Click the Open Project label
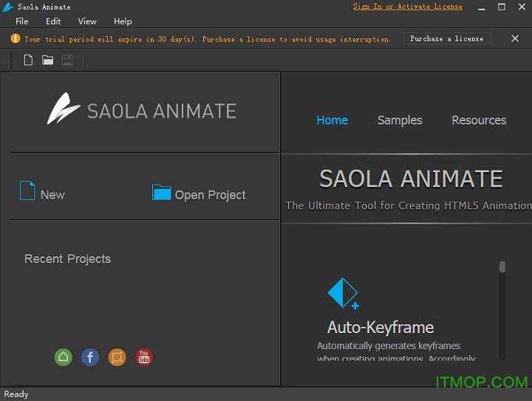The height and width of the screenshot is (401, 532). click(x=210, y=195)
